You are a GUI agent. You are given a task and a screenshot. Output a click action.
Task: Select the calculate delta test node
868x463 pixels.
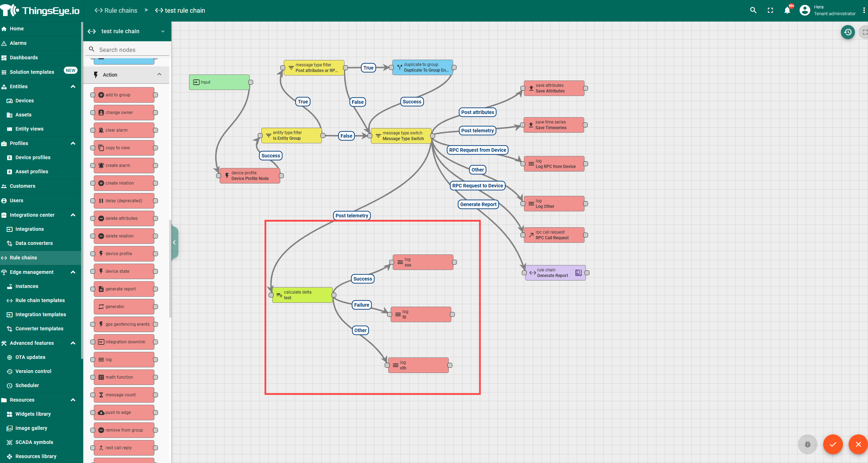(x=302, y=295)
